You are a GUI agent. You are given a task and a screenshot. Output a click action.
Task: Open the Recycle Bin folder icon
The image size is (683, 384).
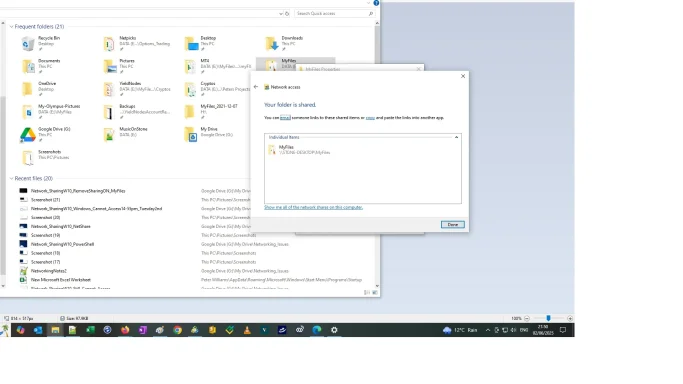click(27, 44)
